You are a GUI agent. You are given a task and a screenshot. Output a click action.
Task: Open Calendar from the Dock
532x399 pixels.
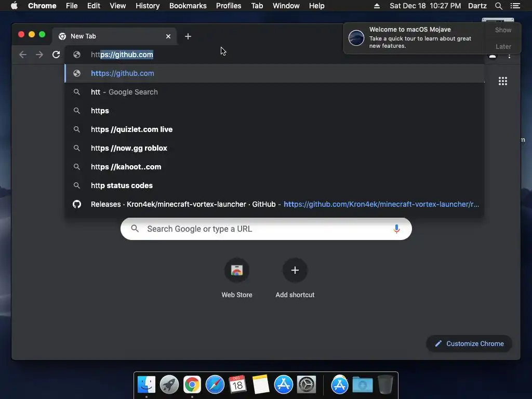(x=237, y=385)
